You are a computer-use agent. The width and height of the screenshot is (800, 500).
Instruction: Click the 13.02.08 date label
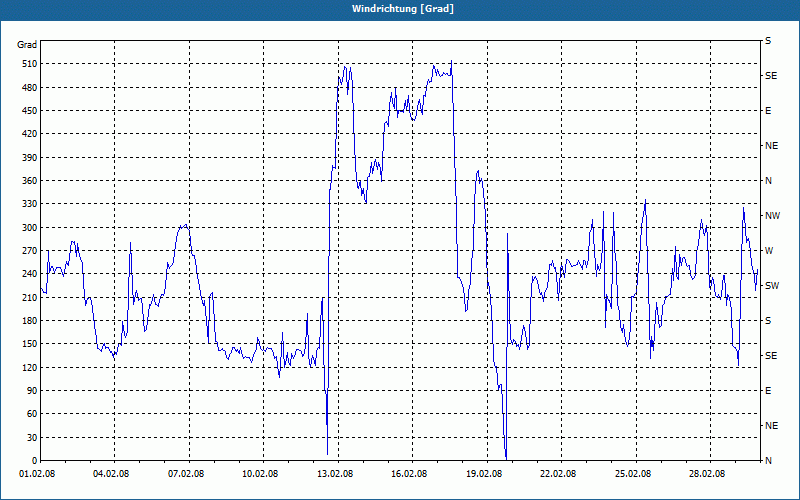pos(335,474)
